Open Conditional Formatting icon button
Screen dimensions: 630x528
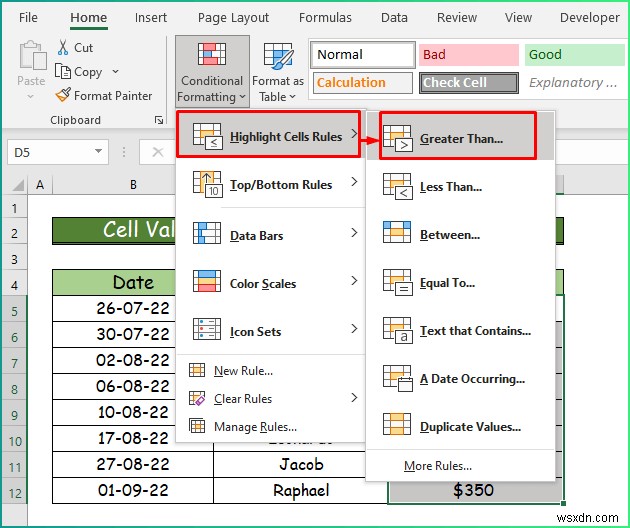point(212,54)
